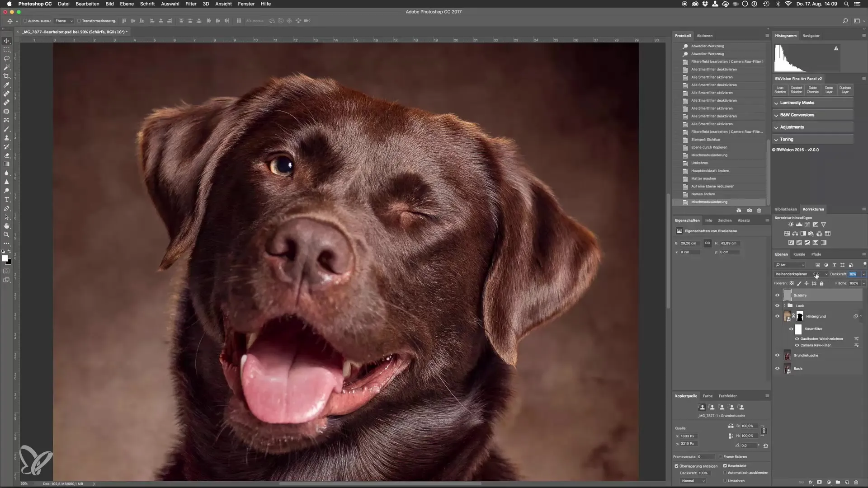Open the Ebene menu
This screenshot has height=488, width=868.
pyautogui.click(x=127, y=4)
